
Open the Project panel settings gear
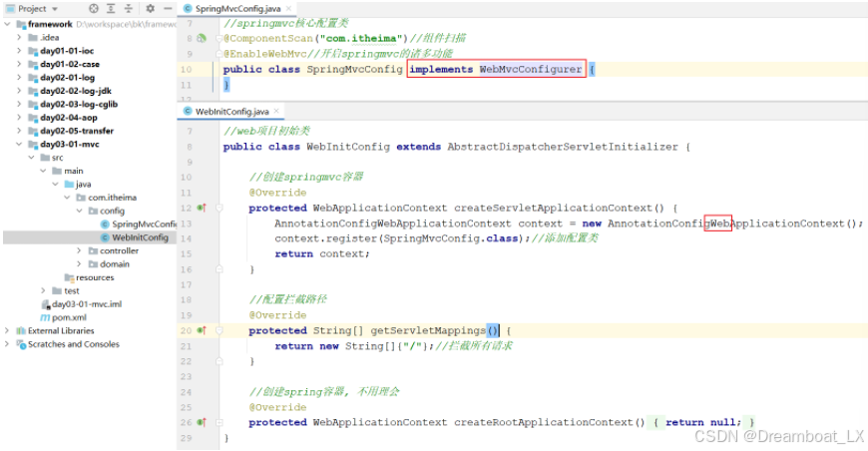coord(150,9)
